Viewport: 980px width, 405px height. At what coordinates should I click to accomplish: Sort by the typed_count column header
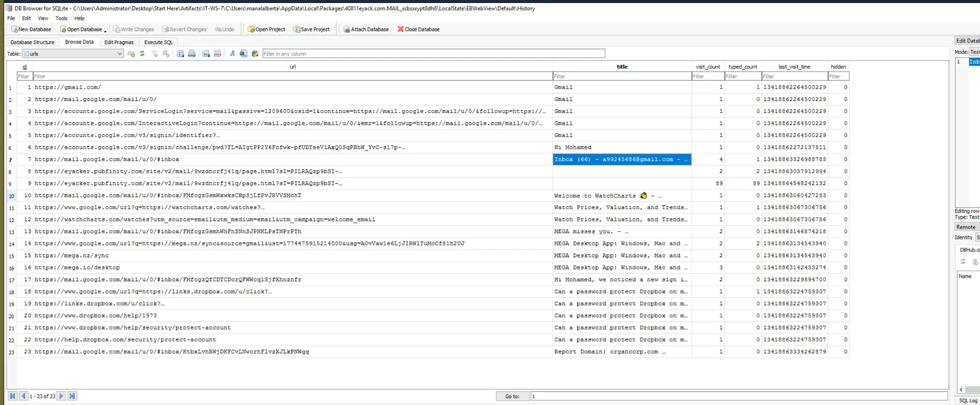pos(743,67)
